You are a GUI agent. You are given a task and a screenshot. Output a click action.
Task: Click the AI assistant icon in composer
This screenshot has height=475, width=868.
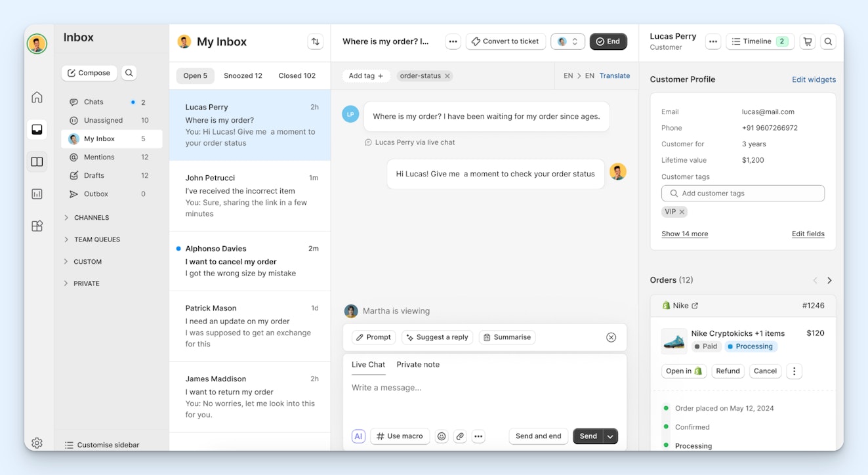tap(358, 436)
